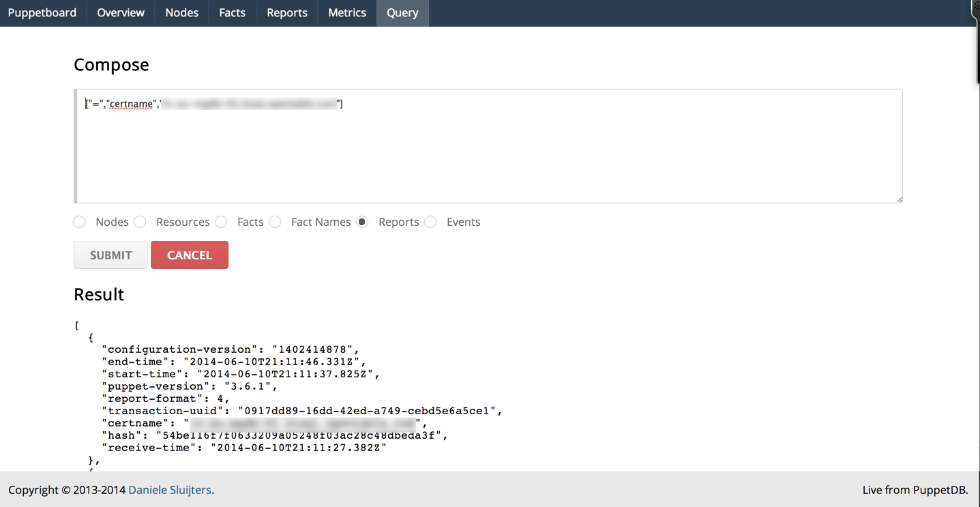Switch to the Facts page
Image resolution: width=980 pixels, height=507 pixels.
click(232, 13)
